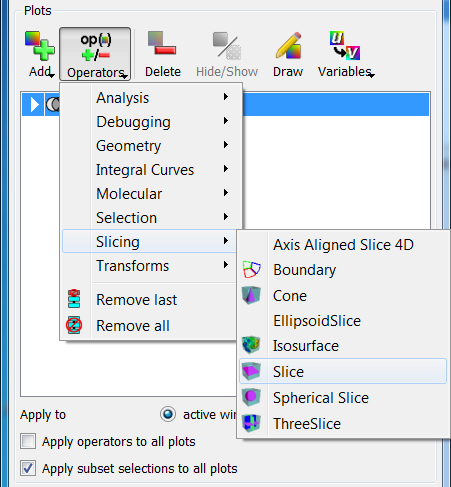Click the Add plot icon

pyautogui.click(x=40, y=46)
